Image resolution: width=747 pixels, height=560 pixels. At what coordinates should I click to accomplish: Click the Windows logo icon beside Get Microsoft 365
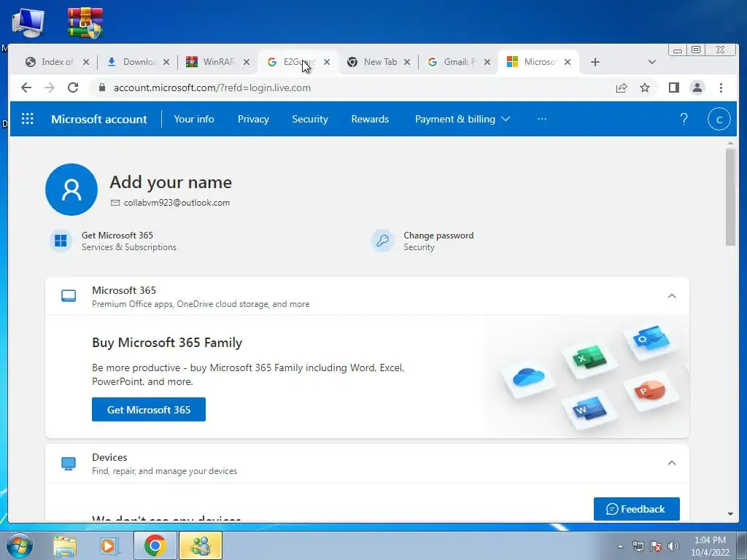coord(61,241)
